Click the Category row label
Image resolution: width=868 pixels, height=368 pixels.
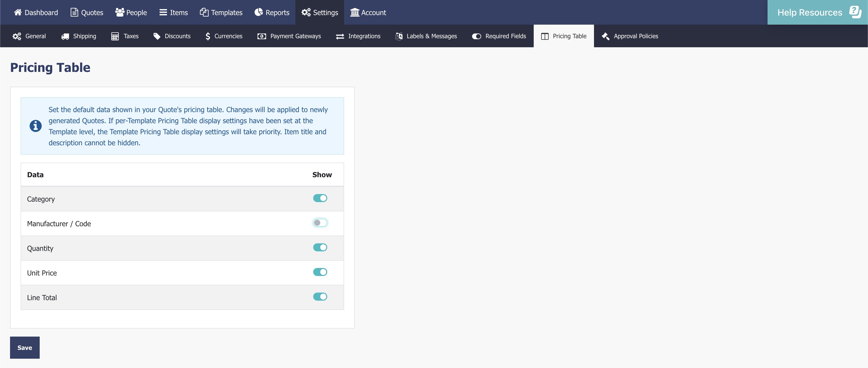[41, 199]
